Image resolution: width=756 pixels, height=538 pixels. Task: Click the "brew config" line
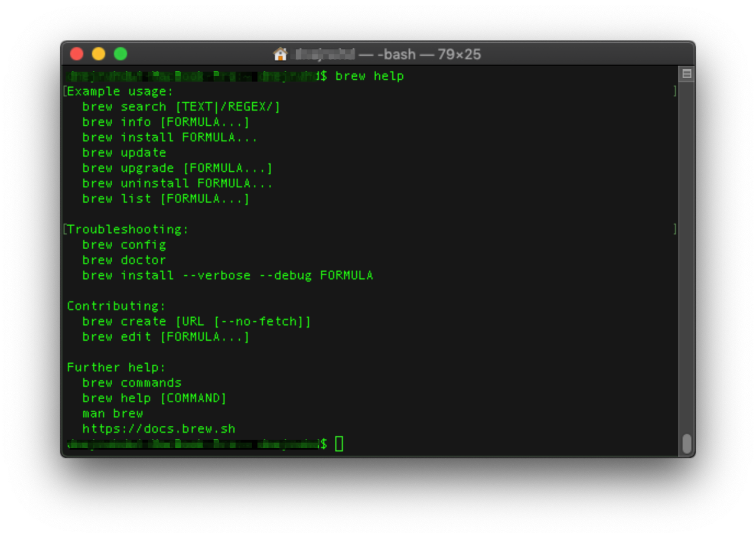click(x=124, y=244)
